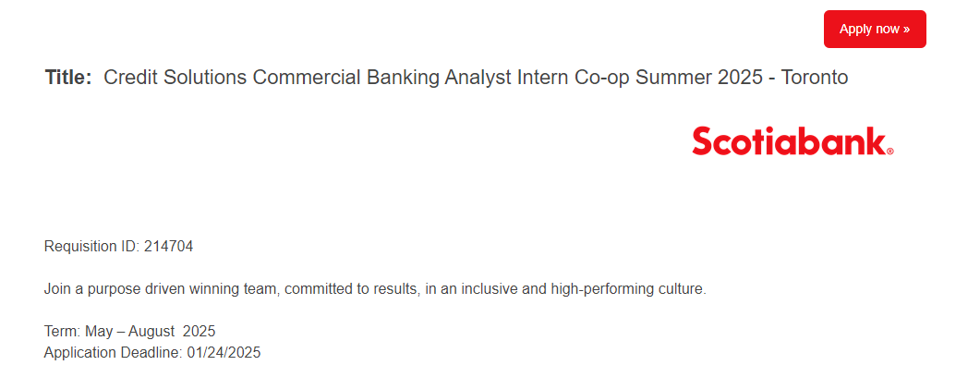
Task: Click the deadline date 01/24/2025
Action: (x=224, y=352)
